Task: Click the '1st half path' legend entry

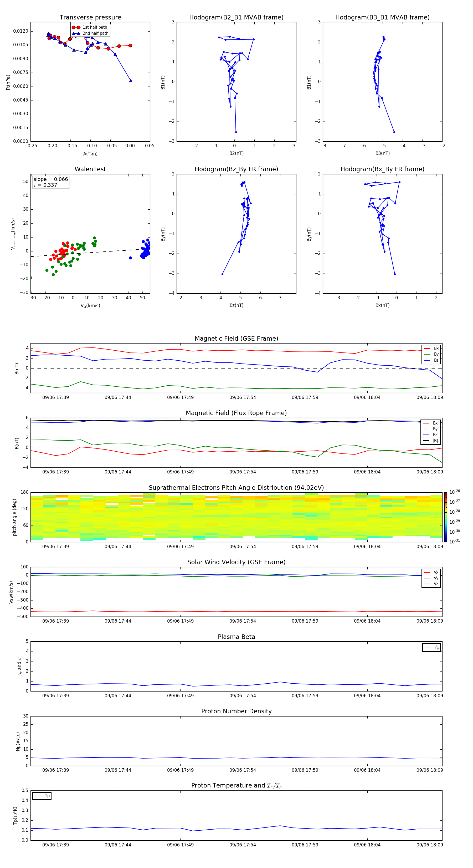Action: pos(90,27)
